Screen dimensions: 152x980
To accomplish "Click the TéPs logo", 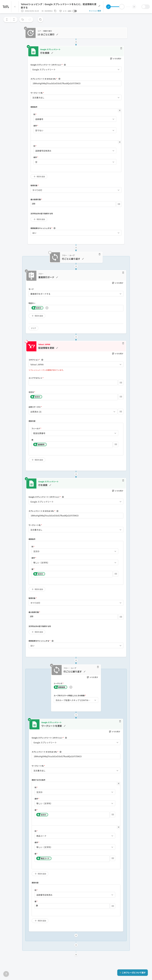I will [6, 7].
